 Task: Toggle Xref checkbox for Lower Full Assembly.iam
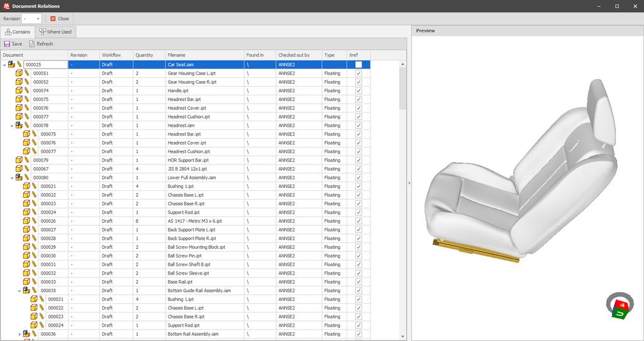tap(358, 177)
